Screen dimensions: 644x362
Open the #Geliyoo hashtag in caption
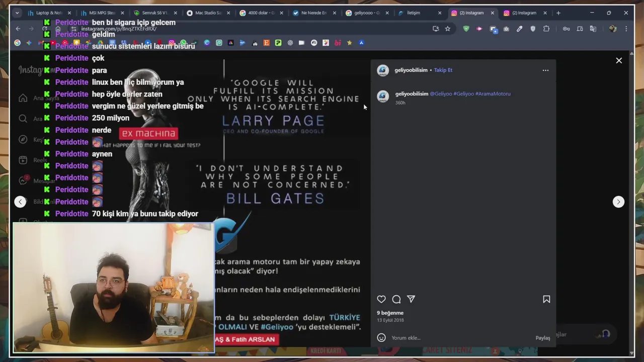point(464,94)
